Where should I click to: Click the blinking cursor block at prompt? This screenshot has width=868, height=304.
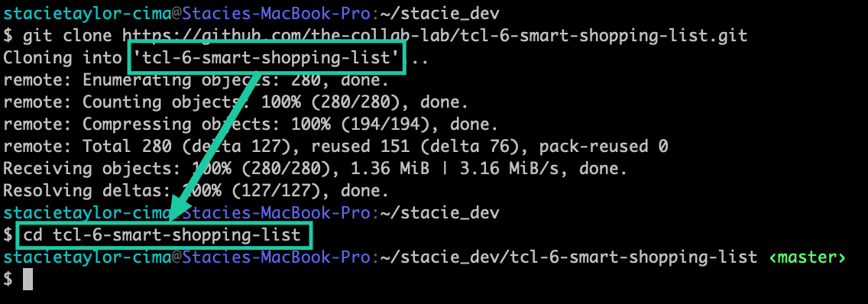28,279
